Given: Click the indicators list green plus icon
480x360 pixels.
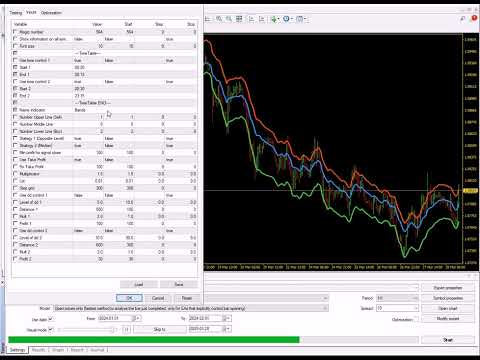Looking at the screenshot, I should tap(274, 19).
